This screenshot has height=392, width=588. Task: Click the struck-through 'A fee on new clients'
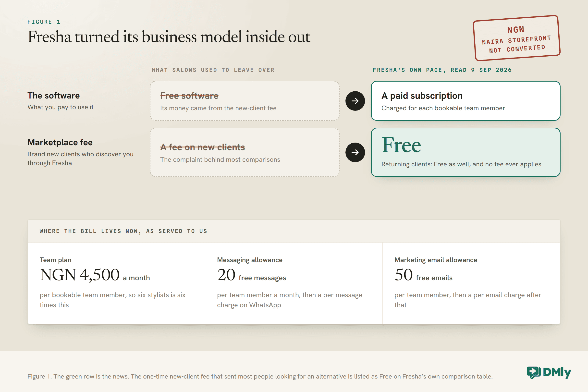pos(203,147)
